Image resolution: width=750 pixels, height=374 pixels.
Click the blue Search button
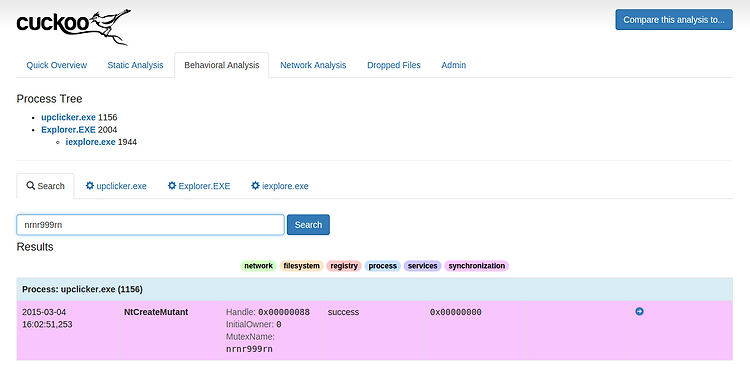(x=308, y=225)
